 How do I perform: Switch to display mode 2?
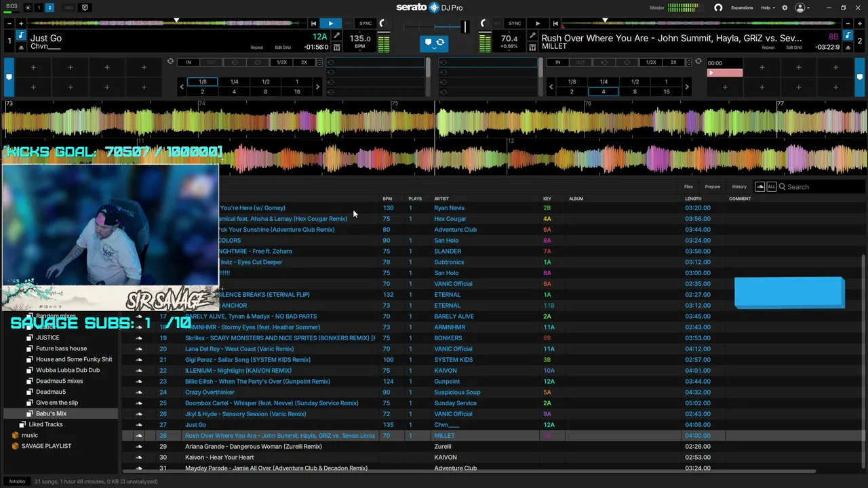click(50, 7)
